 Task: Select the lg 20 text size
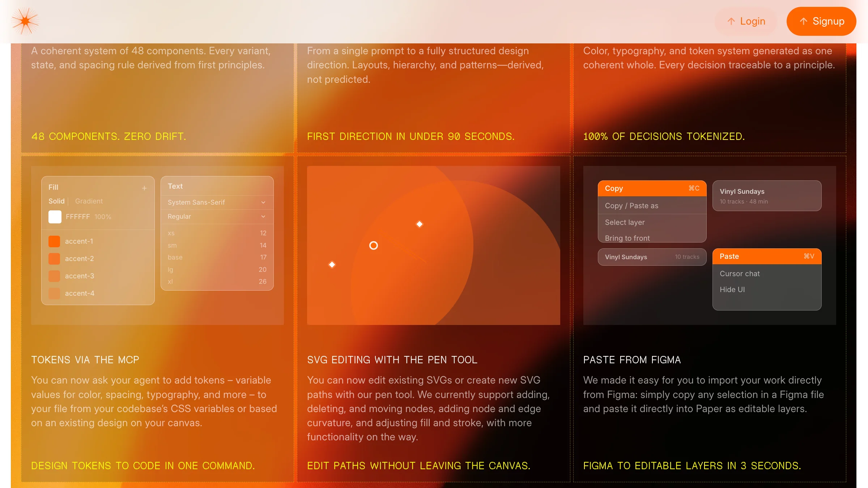click(x=217, y=269)
